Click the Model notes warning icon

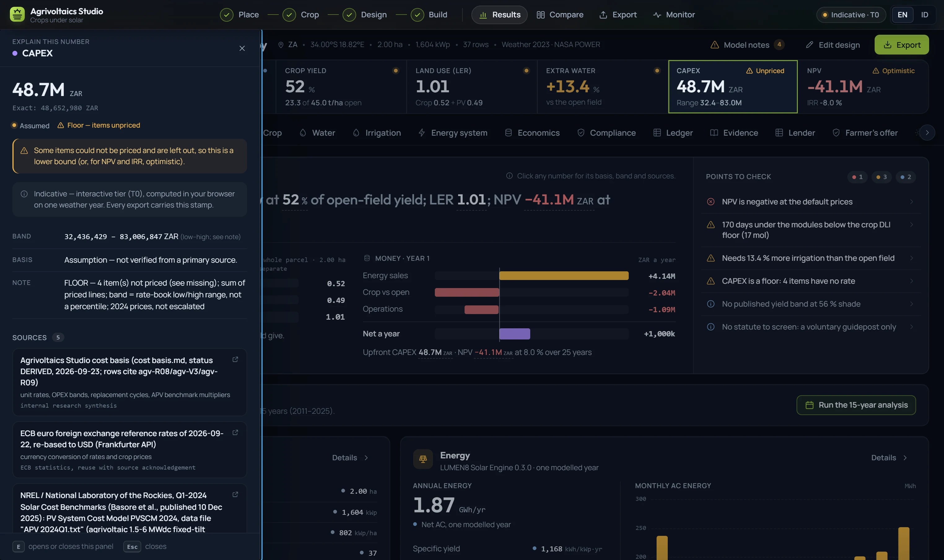pos(714,45)
